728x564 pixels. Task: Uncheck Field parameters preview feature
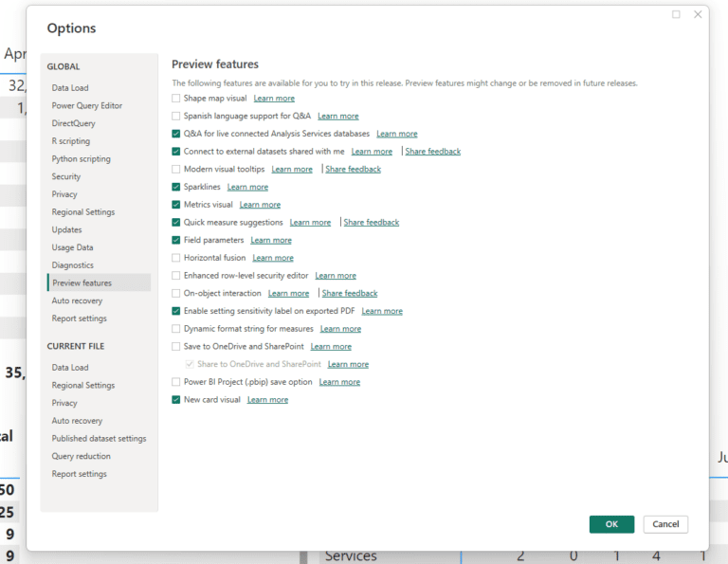(x=176, y=240)
